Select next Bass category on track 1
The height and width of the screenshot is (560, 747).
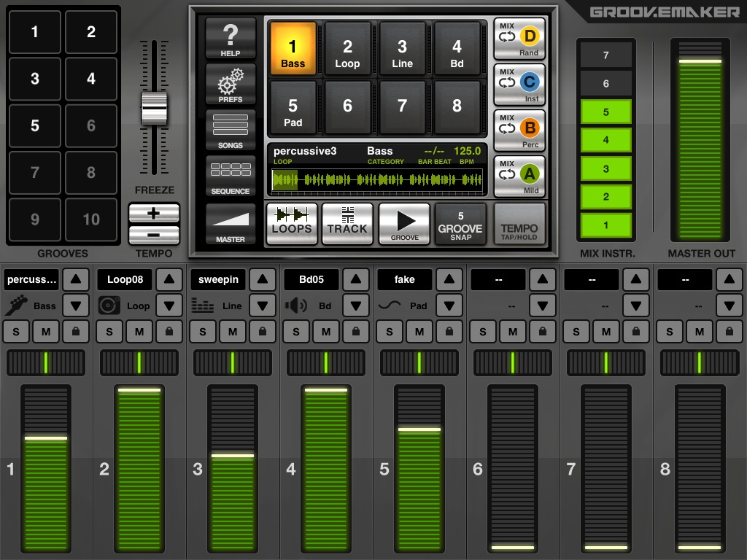(x=76, y=306)
